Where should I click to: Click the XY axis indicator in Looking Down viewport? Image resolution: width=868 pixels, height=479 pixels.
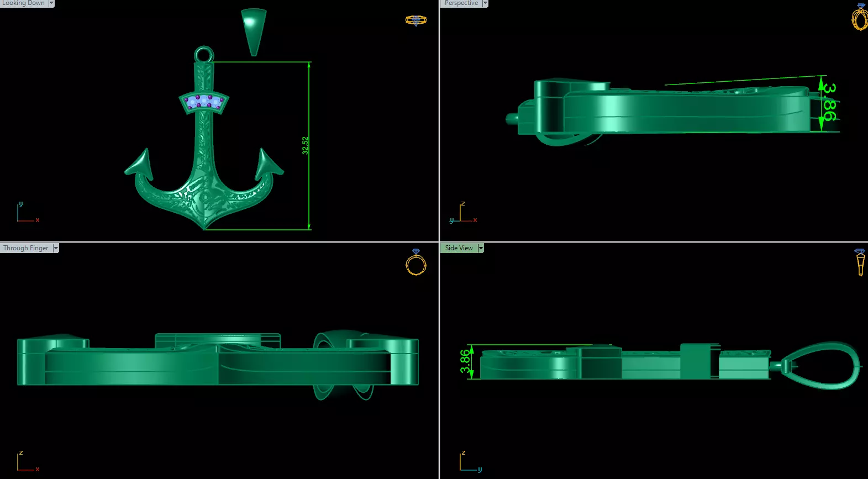(x=28, y=212)
